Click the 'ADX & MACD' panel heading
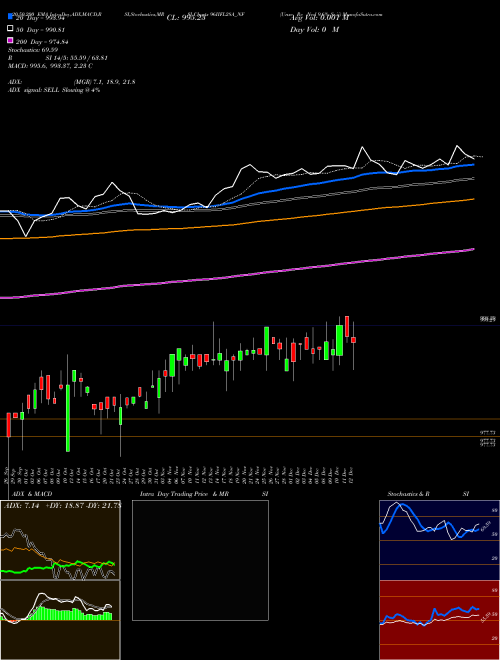This screenshot has width=500, height=660. point(32,494)
